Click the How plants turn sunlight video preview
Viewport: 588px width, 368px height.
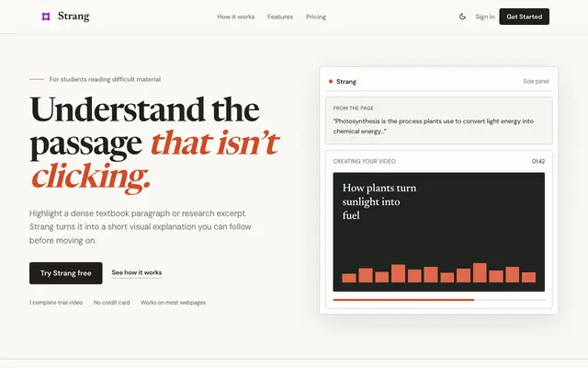pyautogui.click(x=439, y=232)
